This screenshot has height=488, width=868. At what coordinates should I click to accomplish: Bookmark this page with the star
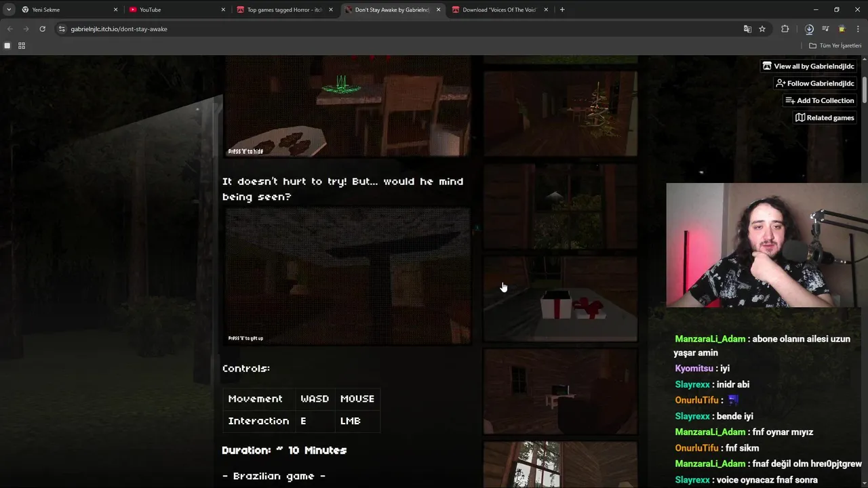tap(762, 29)
